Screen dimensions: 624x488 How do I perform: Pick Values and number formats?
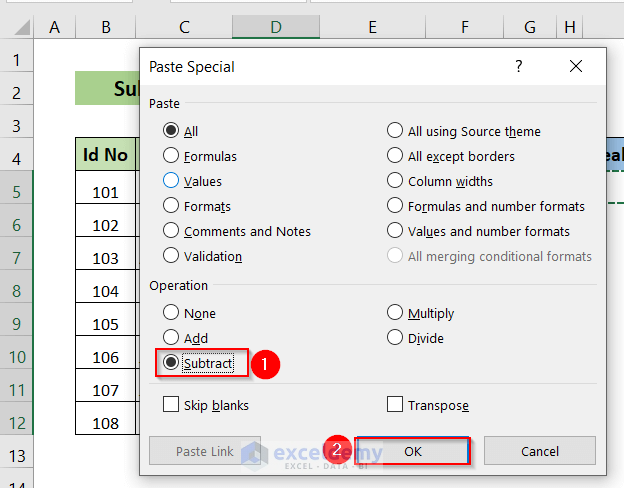click(396, 231)
